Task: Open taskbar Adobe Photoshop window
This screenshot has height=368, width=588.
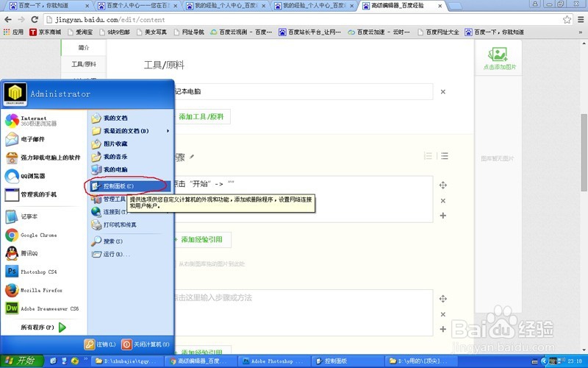Action: pos(274,361)
